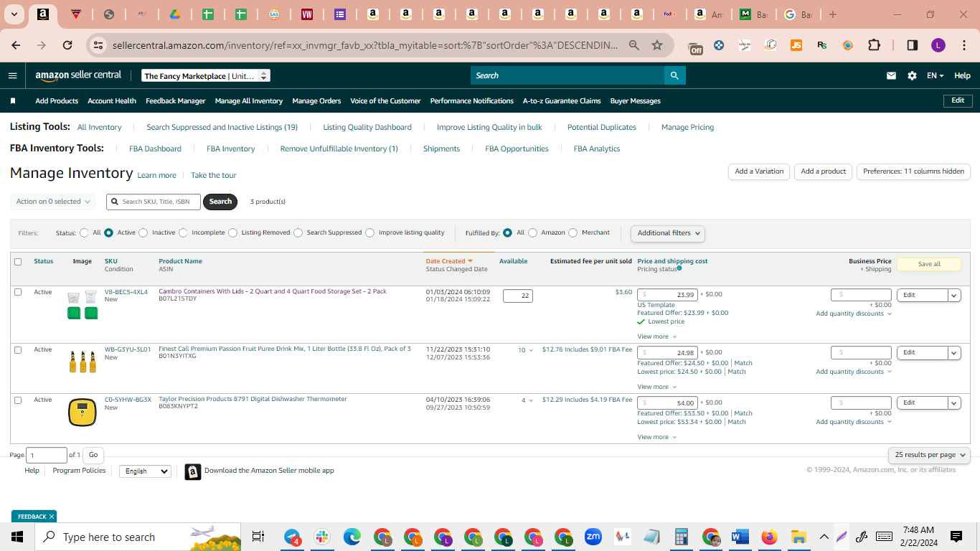Select the All status radio button

[85, 233]
